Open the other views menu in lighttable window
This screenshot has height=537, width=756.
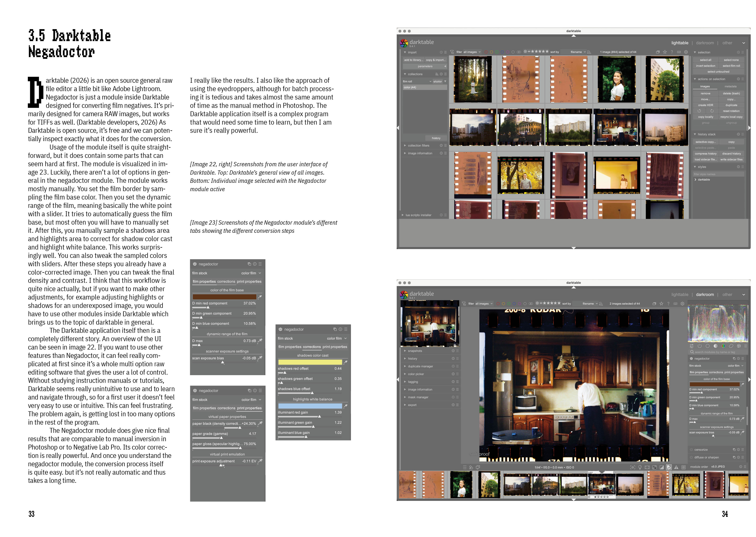coord(727,43)
